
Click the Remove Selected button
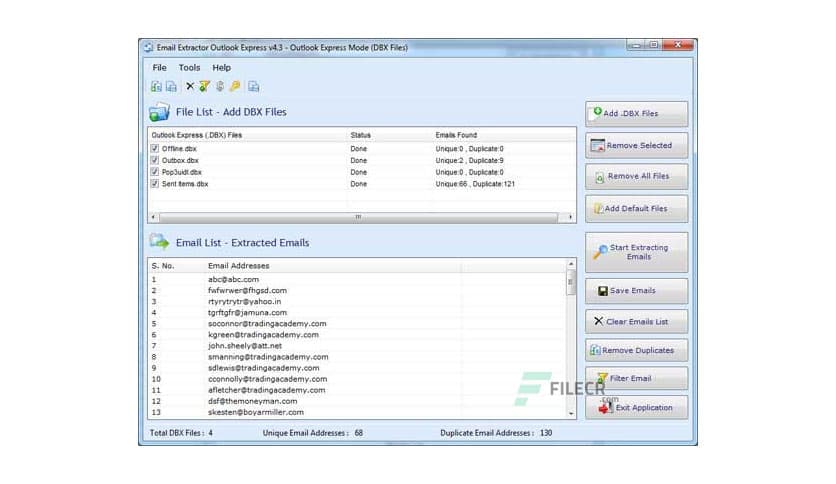coord(637,146)
